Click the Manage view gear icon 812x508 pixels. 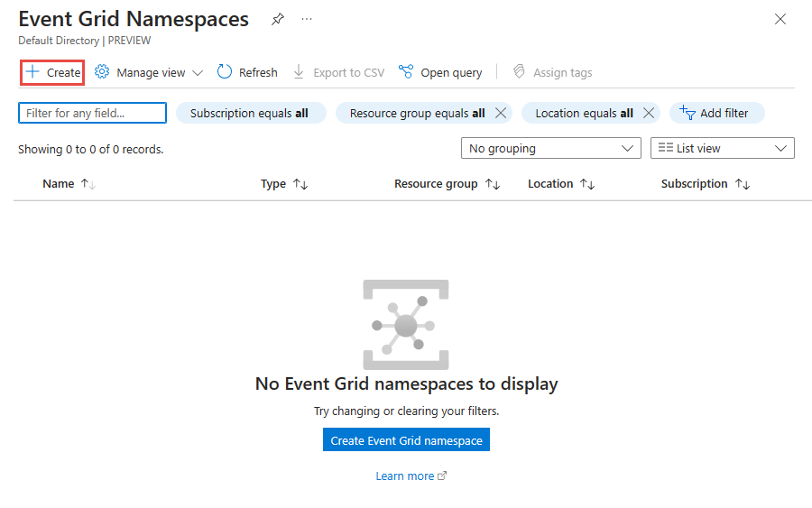tap(102, 72)
